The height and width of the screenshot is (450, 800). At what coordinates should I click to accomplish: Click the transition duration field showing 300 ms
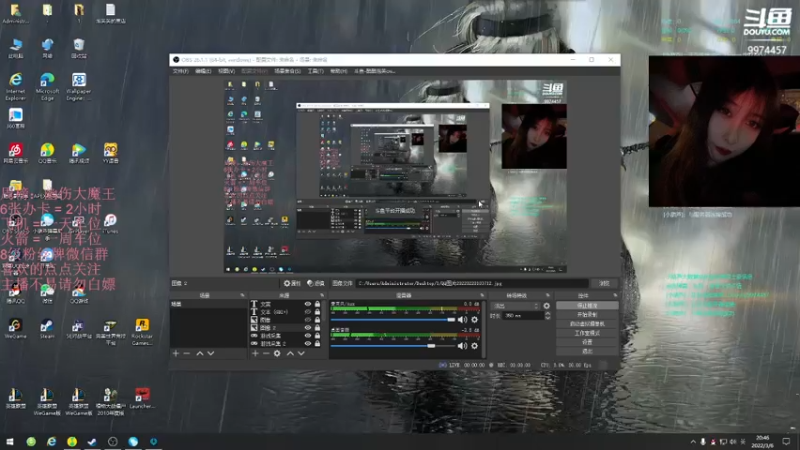523,316
